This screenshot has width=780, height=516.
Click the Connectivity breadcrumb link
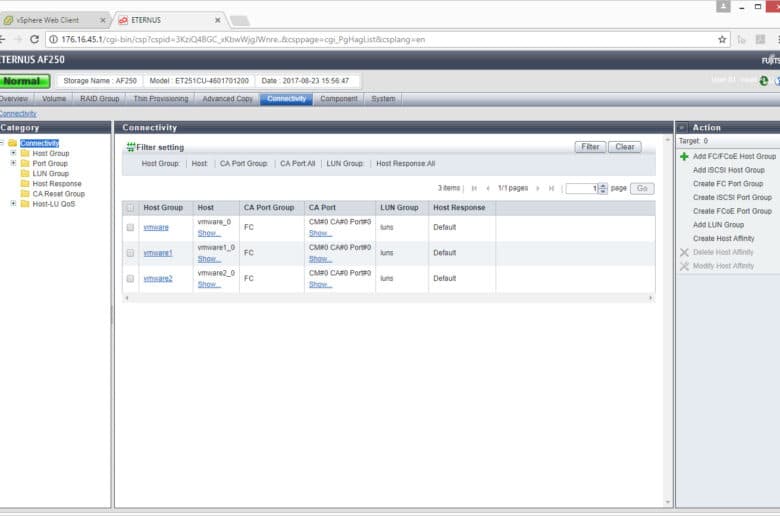pos(18,113)
